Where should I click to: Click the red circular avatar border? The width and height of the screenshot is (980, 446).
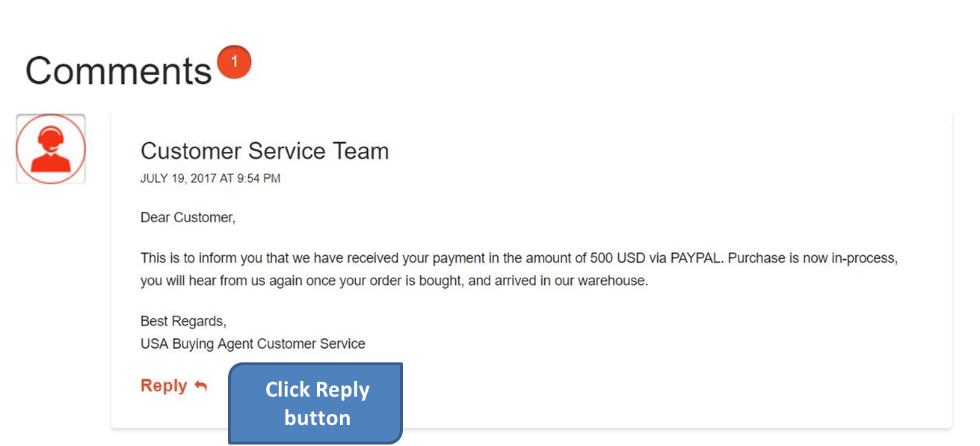(x=50, y=116)
